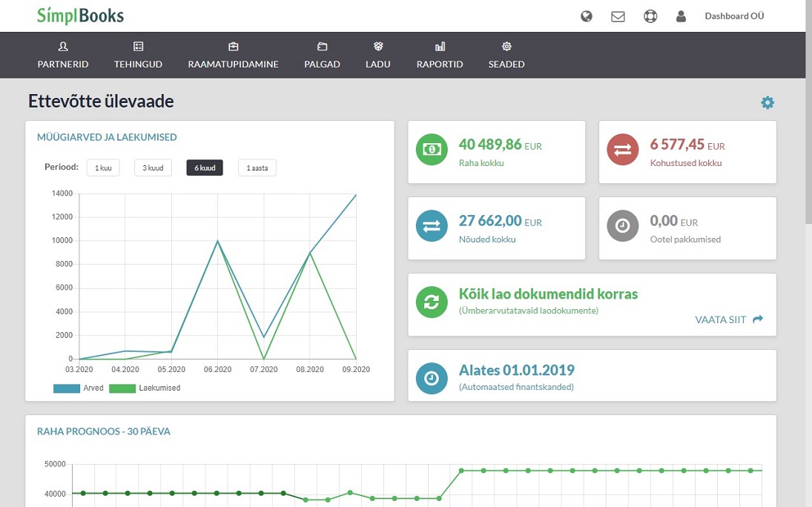Open the messages envelope icon
The width and height of the screenshot is (812, 507).
(x=618, y=16)
